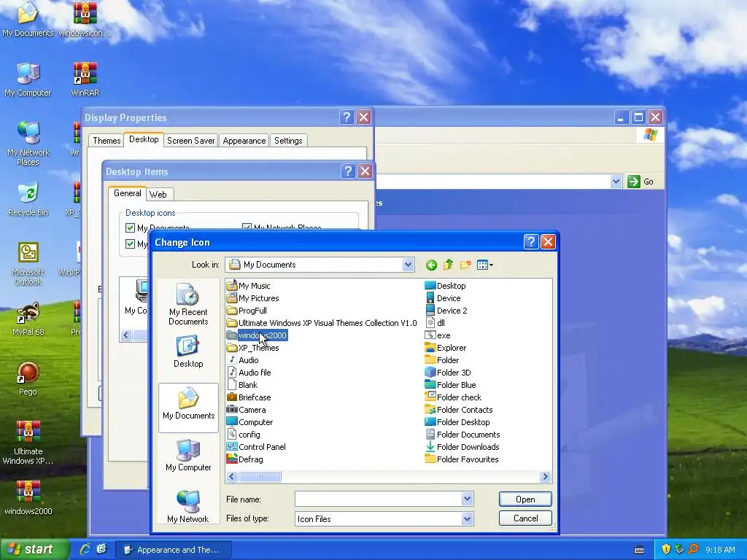This screenshot has width=747, height=560.
Task: Select the Folder Blue icon file
Action: point(450,385)
